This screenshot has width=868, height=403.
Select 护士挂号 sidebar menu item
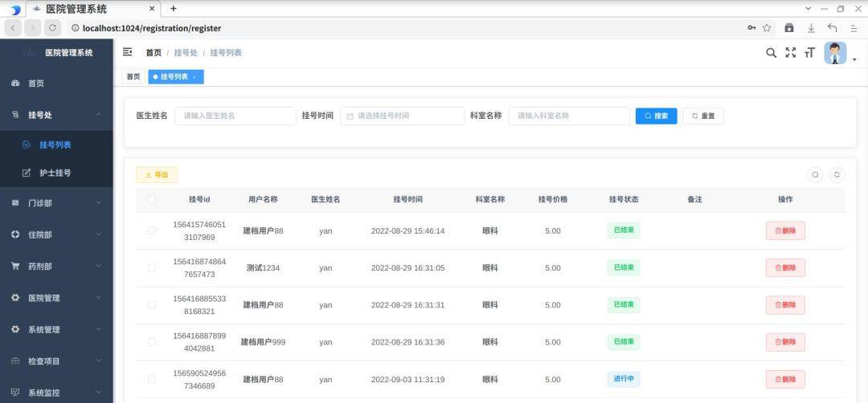pyautogui.click(x=56, y=173)
